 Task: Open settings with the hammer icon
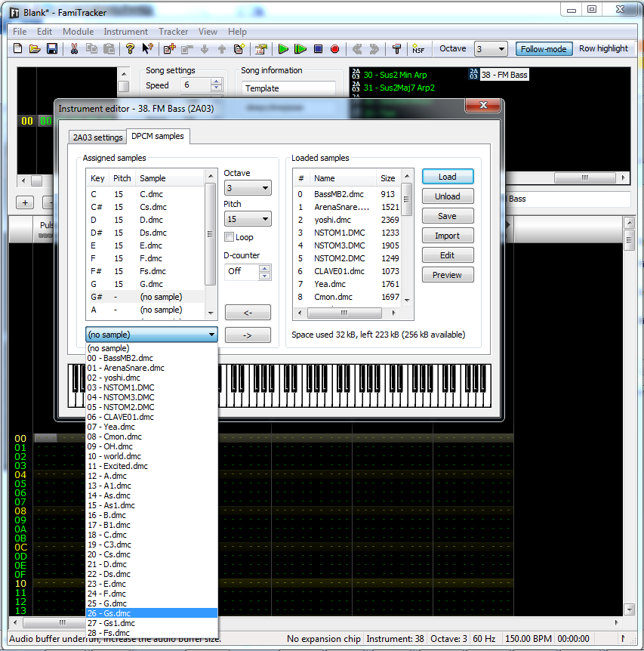pyautogui.click(x=396, y=49)
